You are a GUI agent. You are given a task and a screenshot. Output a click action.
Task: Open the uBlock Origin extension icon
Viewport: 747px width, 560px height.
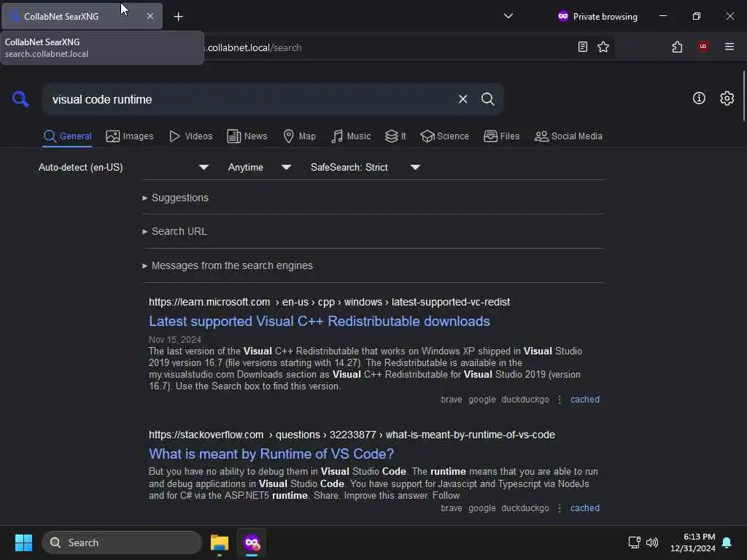click(703, 47)
